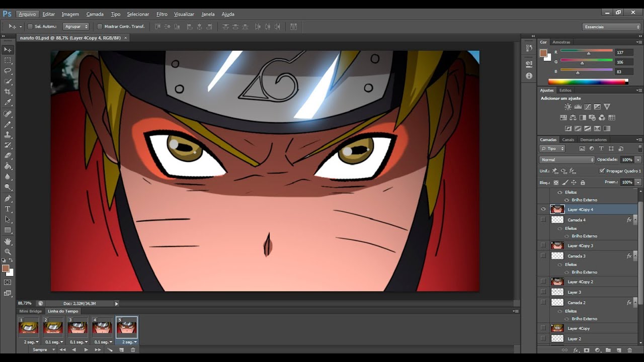
Task: Open the Agrupar dropdown in options bar
Action: click(x=76, y=27)
